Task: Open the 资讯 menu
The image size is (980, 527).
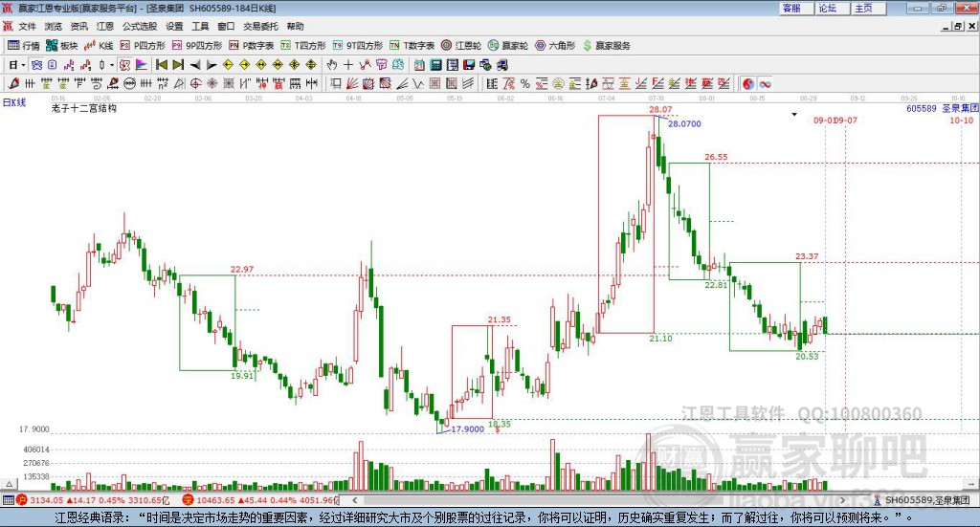Action: pyautogui.click(x=79, y=26)
